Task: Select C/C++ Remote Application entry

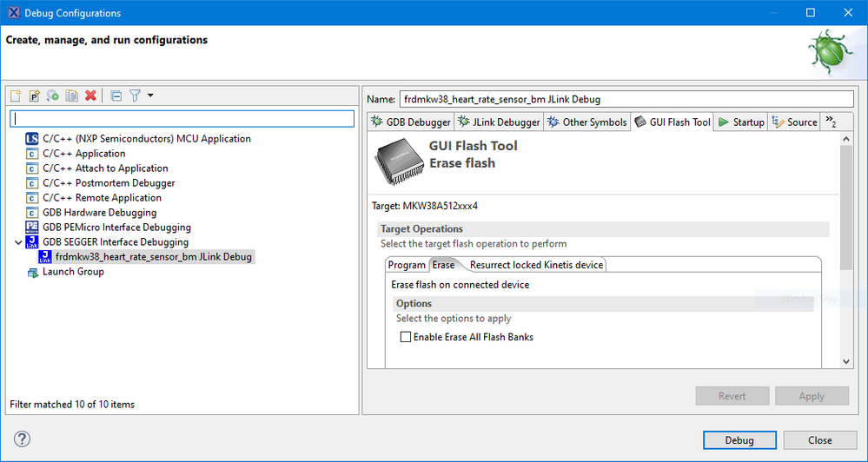Action: (x=102, y=198)
